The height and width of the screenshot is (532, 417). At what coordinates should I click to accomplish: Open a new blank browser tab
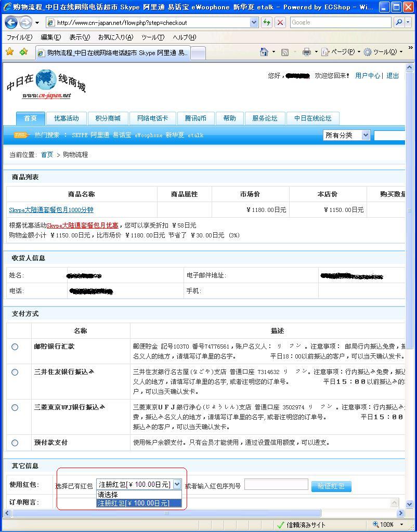[198, 54]
